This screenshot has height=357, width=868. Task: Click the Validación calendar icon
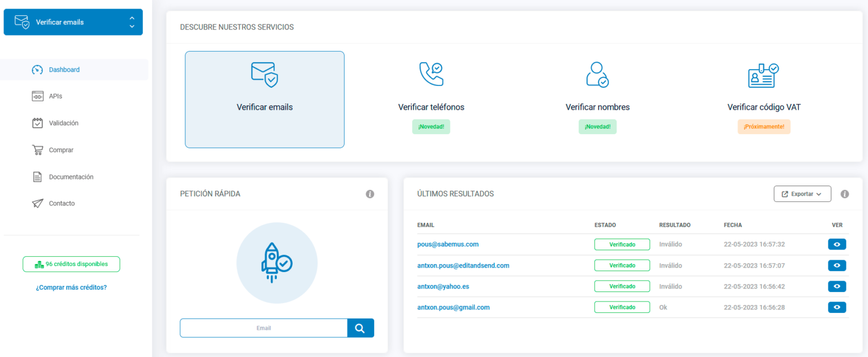(x=37, y=123)
